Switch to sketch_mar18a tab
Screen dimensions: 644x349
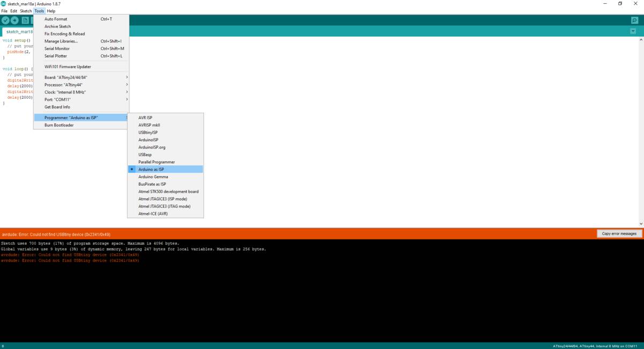(x=18, y=32)
